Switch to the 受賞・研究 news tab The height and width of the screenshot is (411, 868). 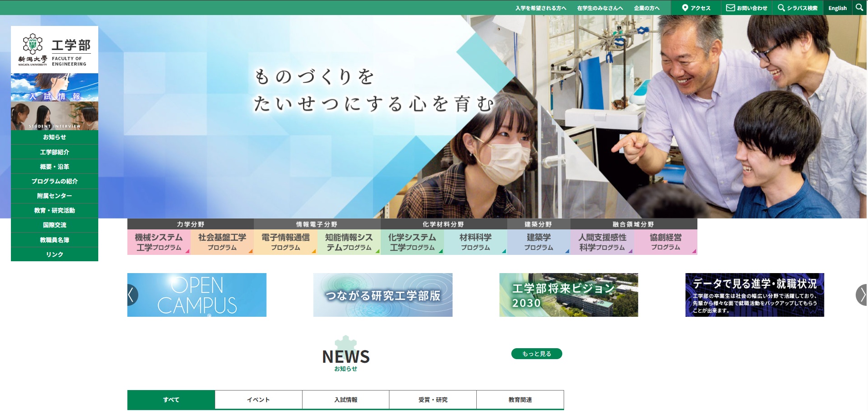(432, 399)
